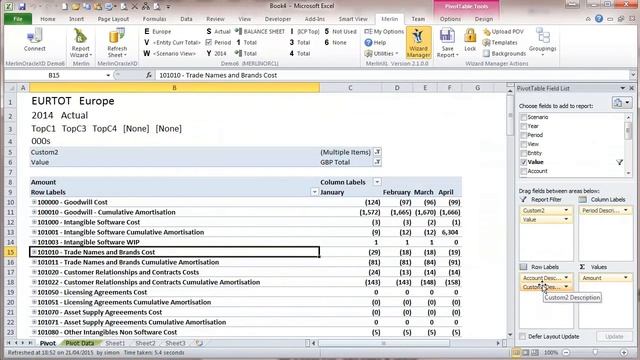This screenshot has width=640, height=360.
Task: Click the Normal view icon in status bar
Action: tap(517, 352)
